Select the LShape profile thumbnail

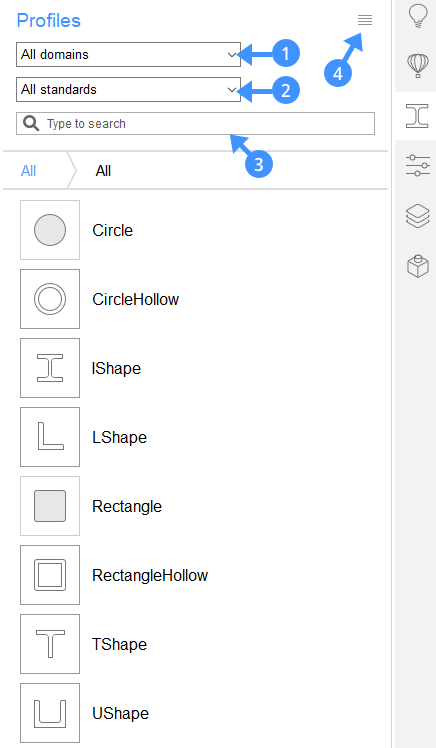click(50, 437)
